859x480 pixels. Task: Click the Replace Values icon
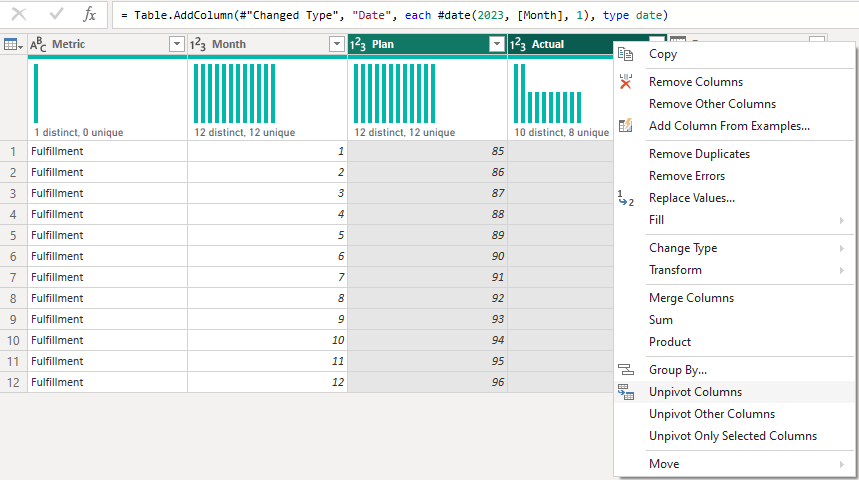pyautogui.click(x=626, y=198)
